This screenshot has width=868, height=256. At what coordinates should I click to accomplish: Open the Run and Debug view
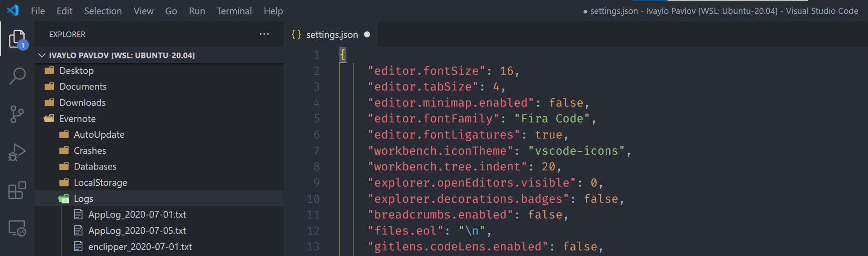click(x=17, y=152)
